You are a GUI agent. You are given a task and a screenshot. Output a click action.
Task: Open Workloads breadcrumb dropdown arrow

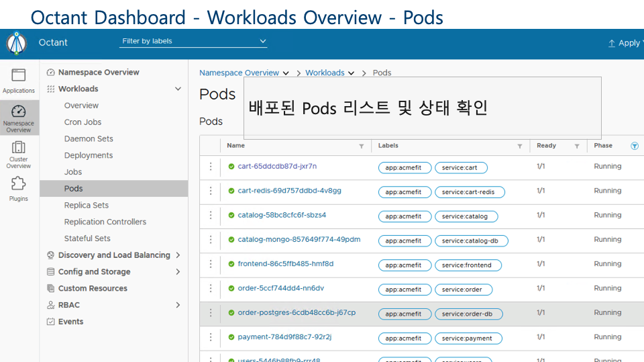click(x=351, y=73)
